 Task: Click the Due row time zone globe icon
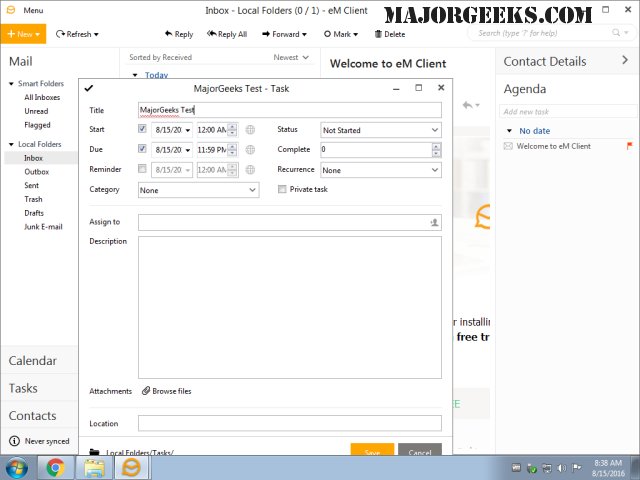coord(250,150)
